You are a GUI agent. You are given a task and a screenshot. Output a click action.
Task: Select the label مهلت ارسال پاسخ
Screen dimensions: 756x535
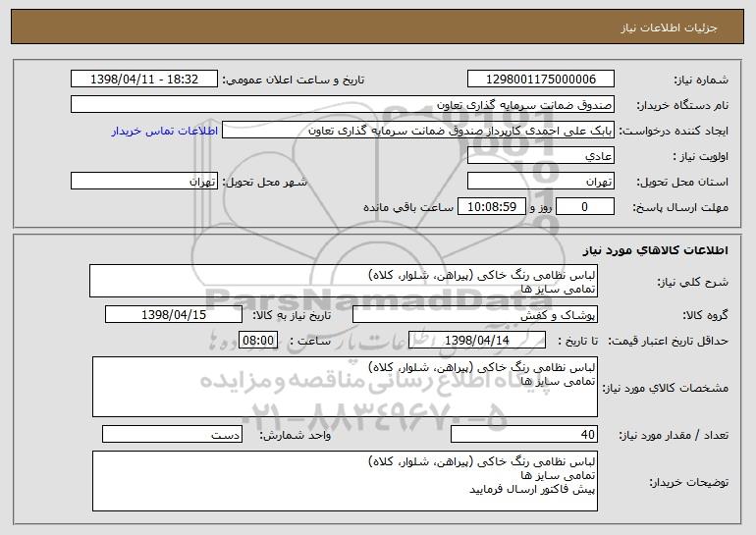pyautogui.click(x=680, y=207)
